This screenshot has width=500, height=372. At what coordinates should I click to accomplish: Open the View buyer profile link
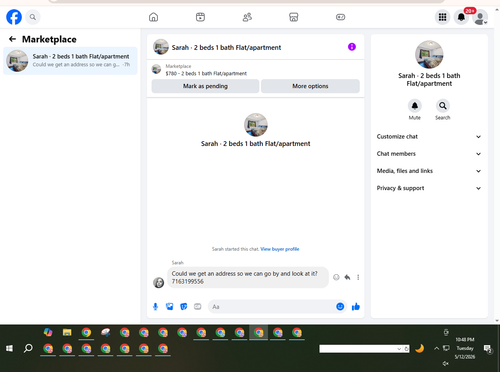(x=280, y=249)
